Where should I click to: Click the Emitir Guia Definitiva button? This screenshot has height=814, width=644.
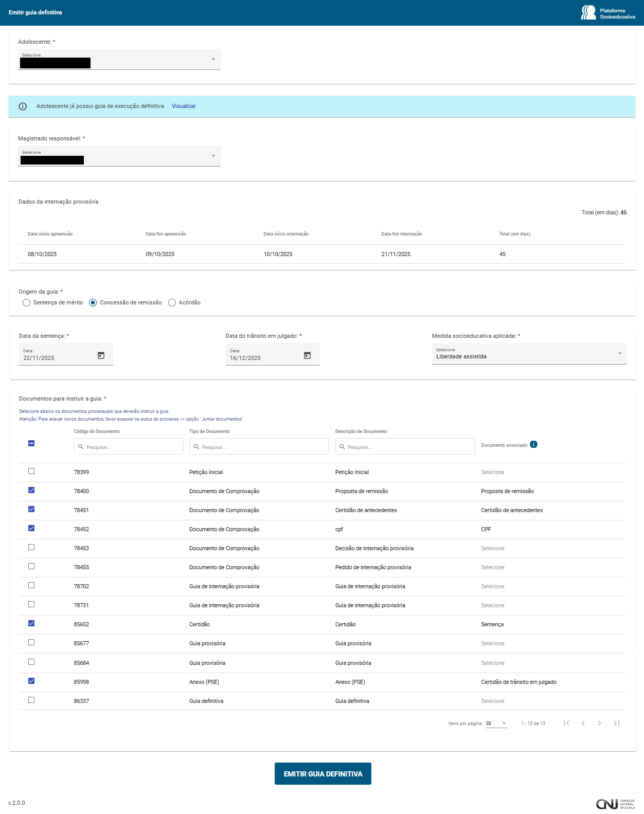(x=323, y=774)
